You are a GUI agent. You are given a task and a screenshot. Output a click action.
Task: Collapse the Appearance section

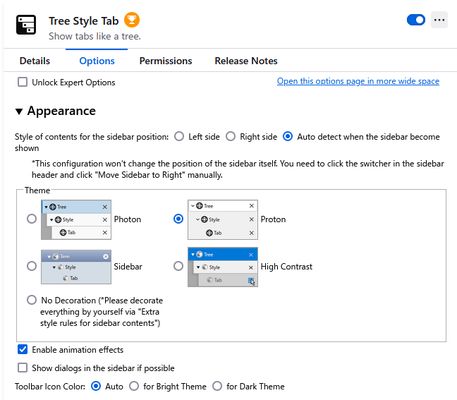click(19, 111)
